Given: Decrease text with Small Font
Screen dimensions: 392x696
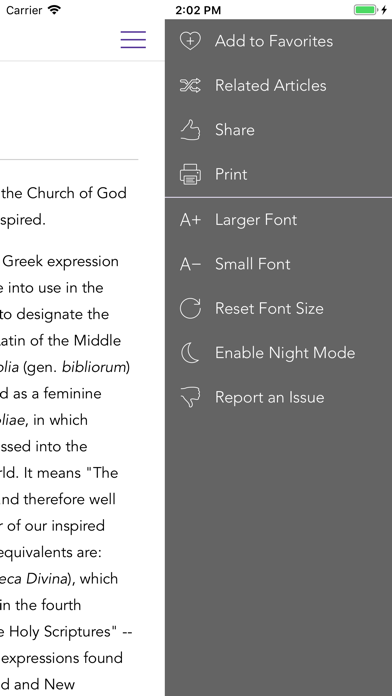Looking at the screenshot, I should pyautogui.click(x=278, y=264).
